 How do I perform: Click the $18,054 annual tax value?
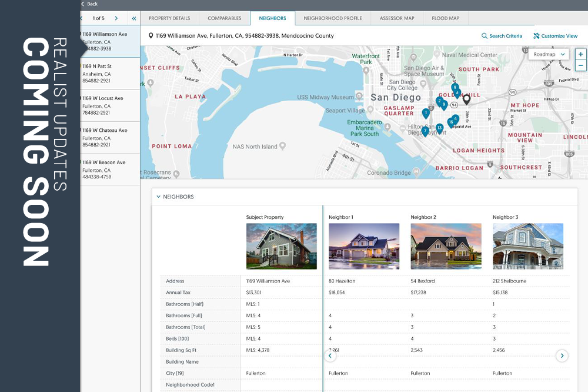[x=337, y=293]
